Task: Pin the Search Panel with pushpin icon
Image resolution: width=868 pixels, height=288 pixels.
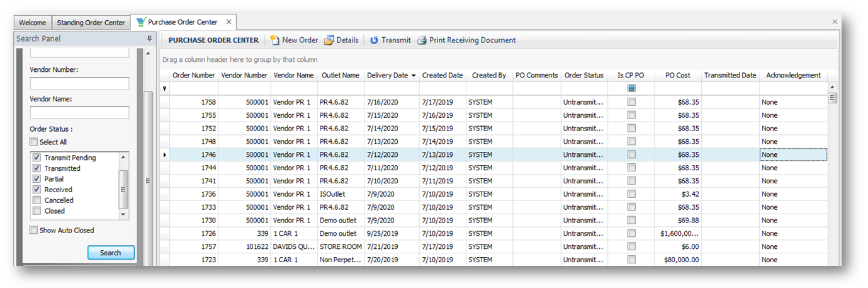Action: (149, 39)
